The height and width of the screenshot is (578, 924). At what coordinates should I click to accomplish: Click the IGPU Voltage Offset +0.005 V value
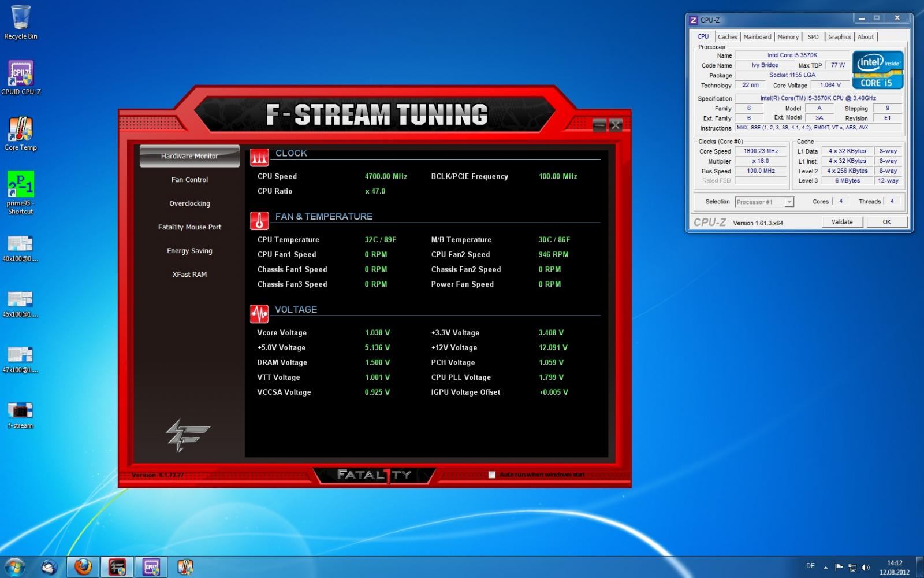(553, 392)
